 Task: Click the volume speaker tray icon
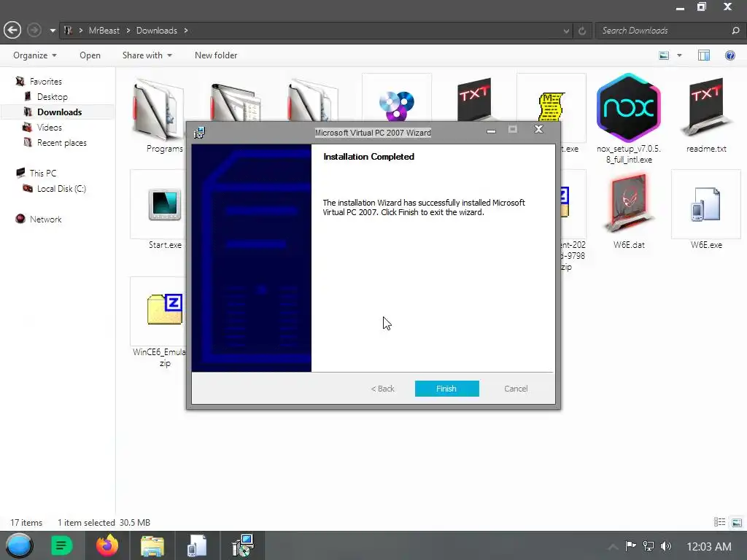[x=665, y=545]
